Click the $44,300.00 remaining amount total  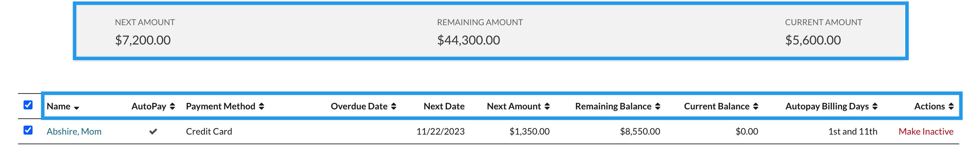coord(468,40)
